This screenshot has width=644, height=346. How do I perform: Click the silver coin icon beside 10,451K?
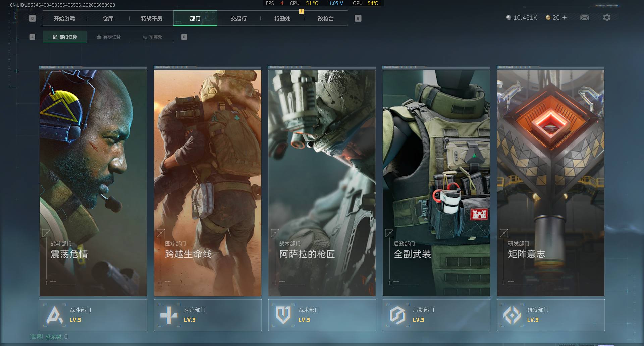[509, 17]
